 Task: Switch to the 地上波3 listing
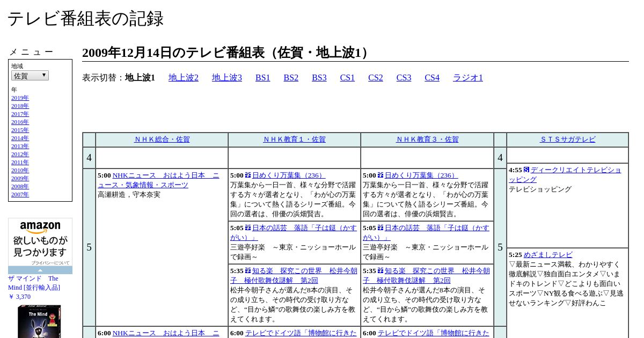(x=227, y=78)
